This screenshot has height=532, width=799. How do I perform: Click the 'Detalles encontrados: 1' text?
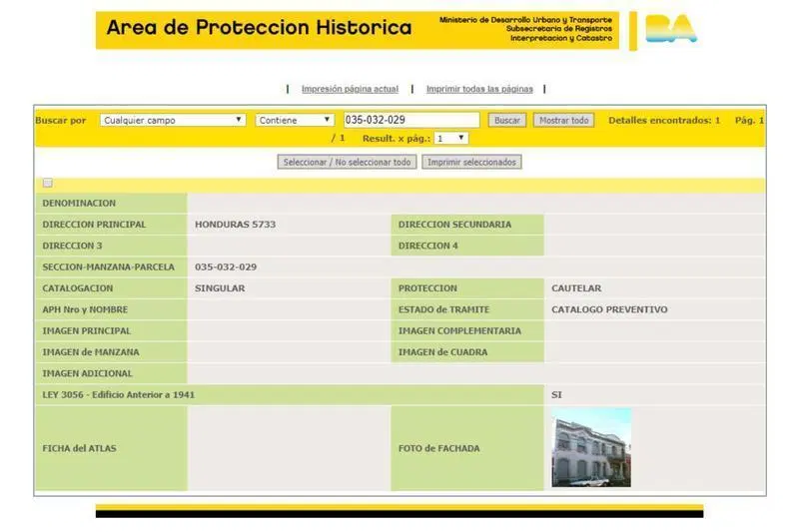664,120
